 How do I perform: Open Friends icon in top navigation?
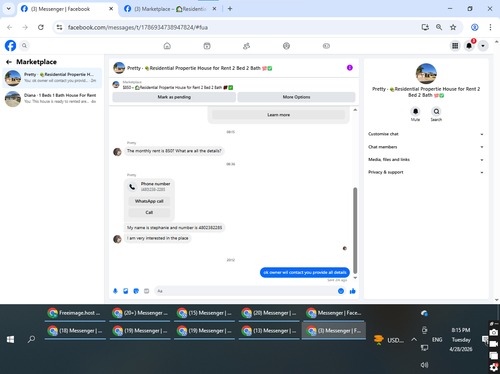(x=247, y=46)
